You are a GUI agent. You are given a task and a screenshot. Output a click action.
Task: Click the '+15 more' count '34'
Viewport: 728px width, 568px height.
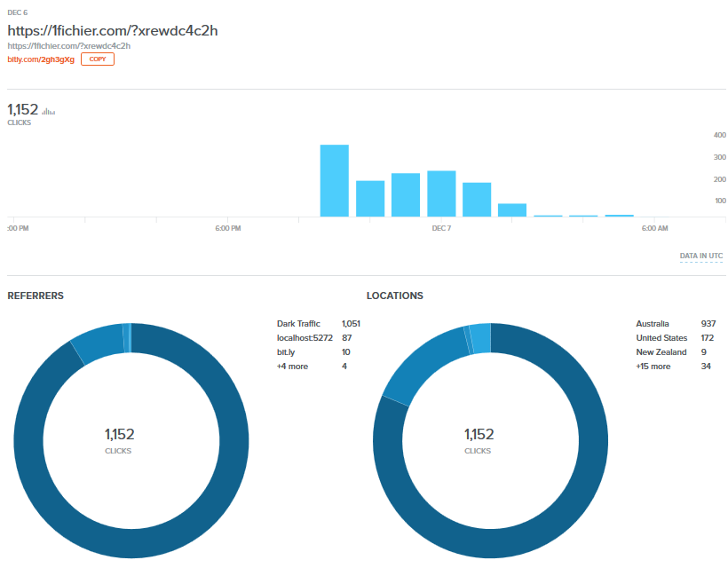point(706,367)
